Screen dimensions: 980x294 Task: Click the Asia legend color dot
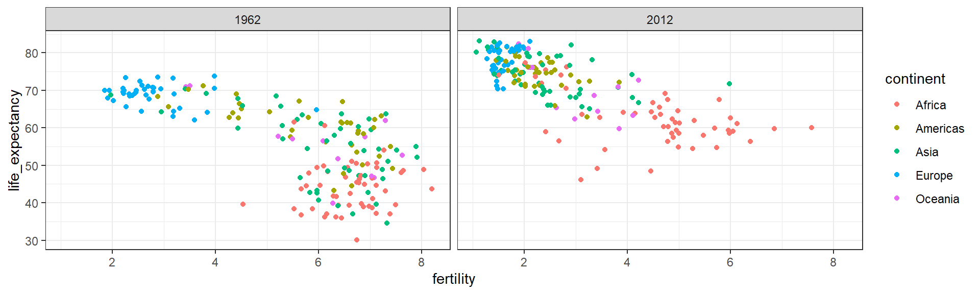tap(897, 152)
